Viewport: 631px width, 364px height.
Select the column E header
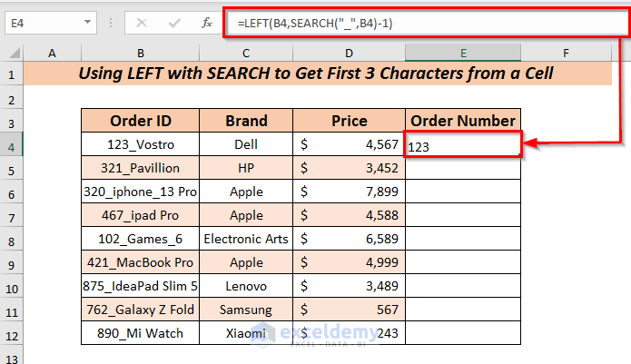coord(463,54)
